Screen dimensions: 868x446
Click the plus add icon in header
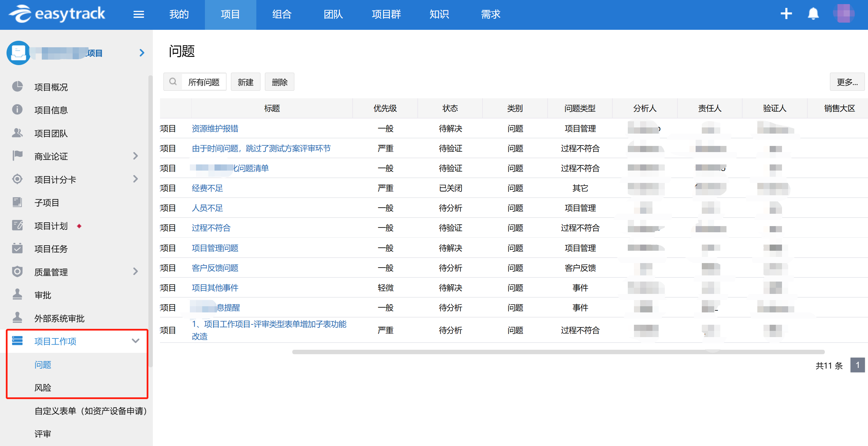[x=786, y=14]
